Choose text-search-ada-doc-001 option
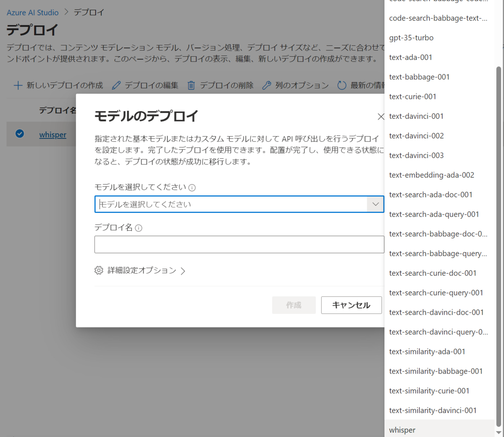This screenshot has width=504, height=437. coord(439,195)
